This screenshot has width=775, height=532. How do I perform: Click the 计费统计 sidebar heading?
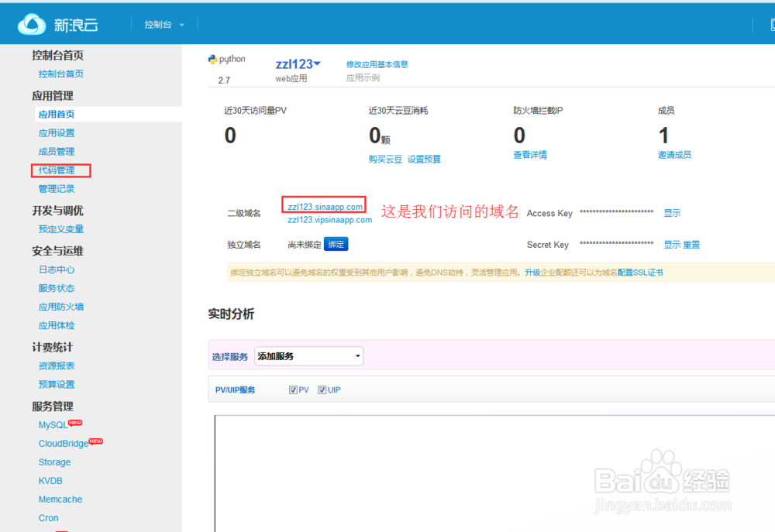click(53, 347)
